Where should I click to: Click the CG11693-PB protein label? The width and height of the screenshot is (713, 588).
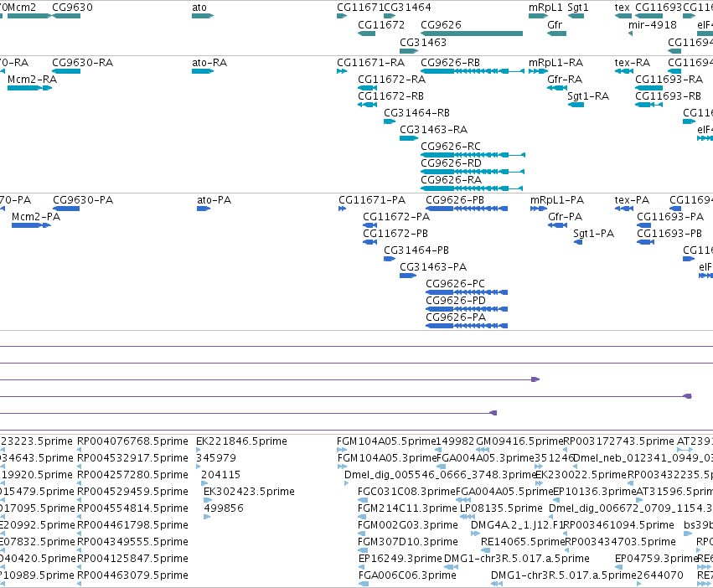(x=669, y=234)
